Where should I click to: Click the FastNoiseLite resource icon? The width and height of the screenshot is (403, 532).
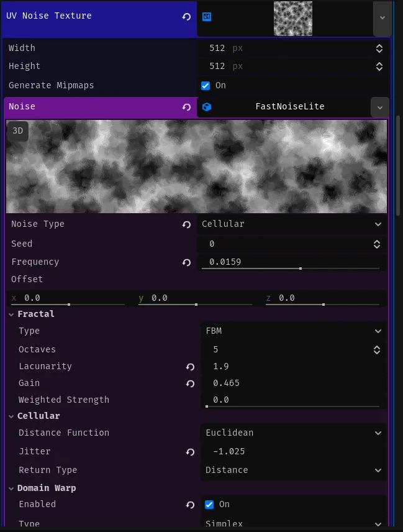pyautogui.click(x=208, y=106)
